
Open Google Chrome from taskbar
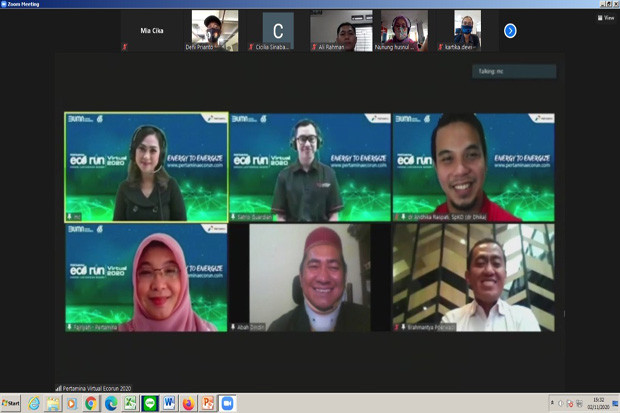coord(91,403)
